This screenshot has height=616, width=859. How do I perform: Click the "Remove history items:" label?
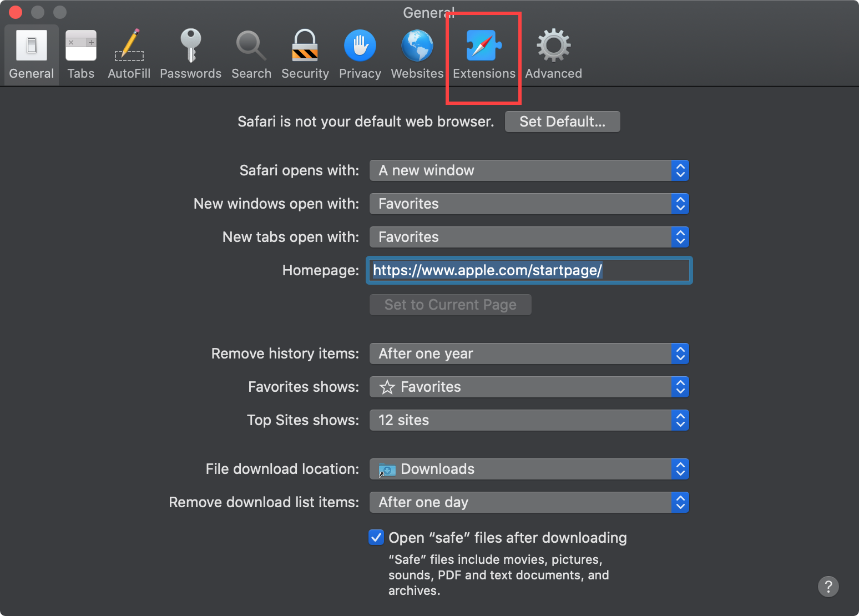[x=285, y=354]
